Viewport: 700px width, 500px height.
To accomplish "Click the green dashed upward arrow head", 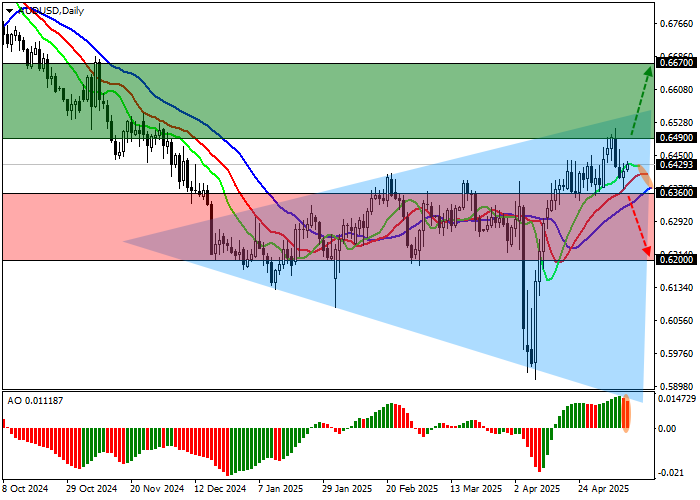I will point(647,69).
